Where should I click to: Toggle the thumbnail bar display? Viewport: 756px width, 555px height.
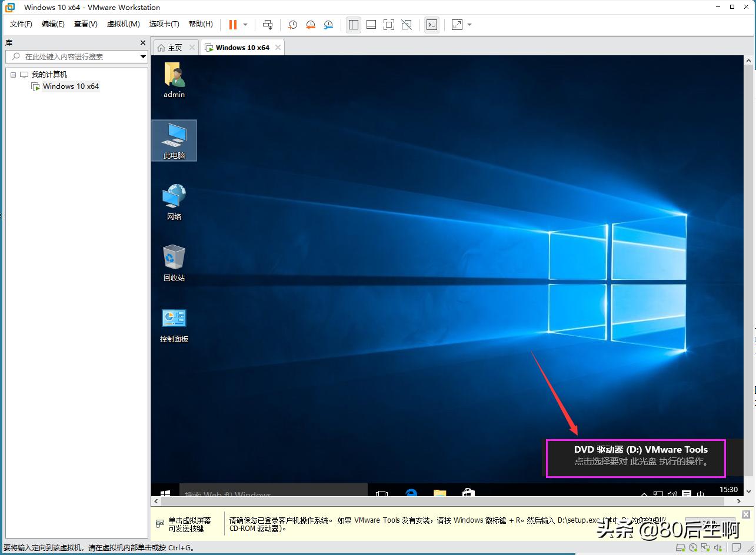point(371,25)
